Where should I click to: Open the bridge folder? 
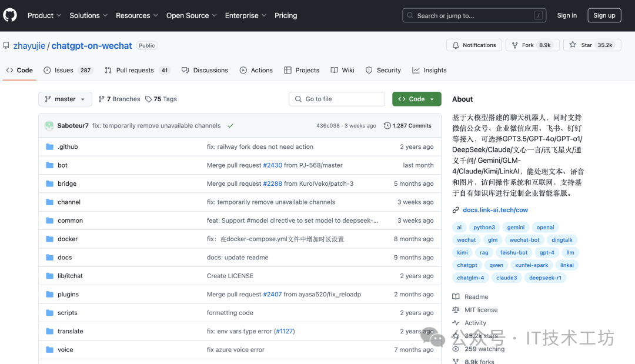tap(67, 184)
